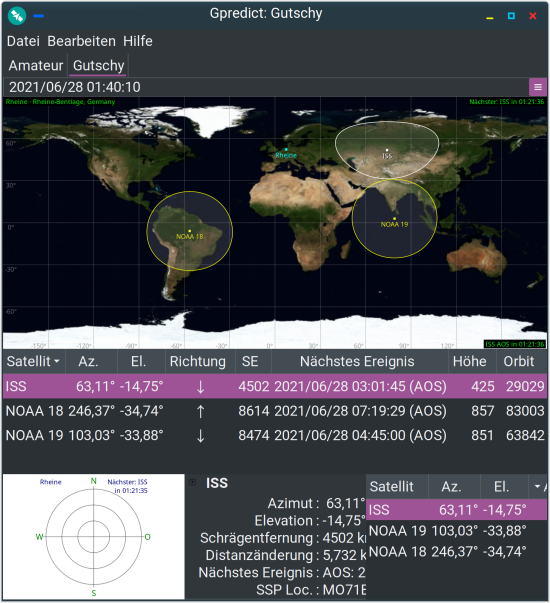Click ISS range cell 4502 in the SE column
This screenshot has width=550, height=603.
point(254,386)
